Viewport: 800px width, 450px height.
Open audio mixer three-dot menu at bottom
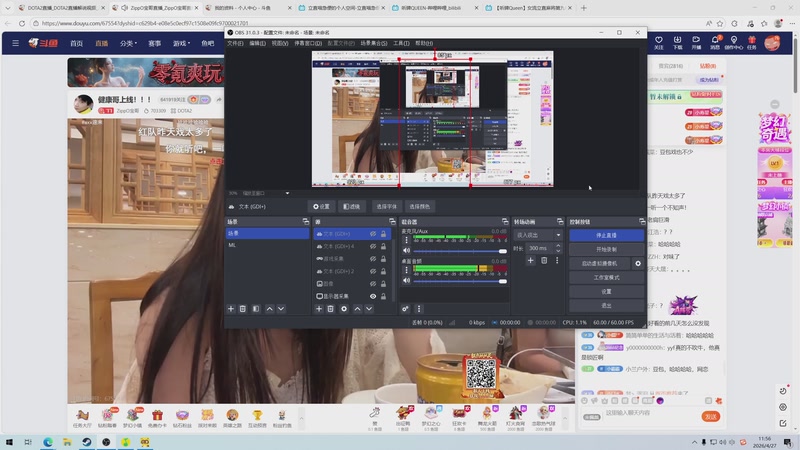pos(419,309)
